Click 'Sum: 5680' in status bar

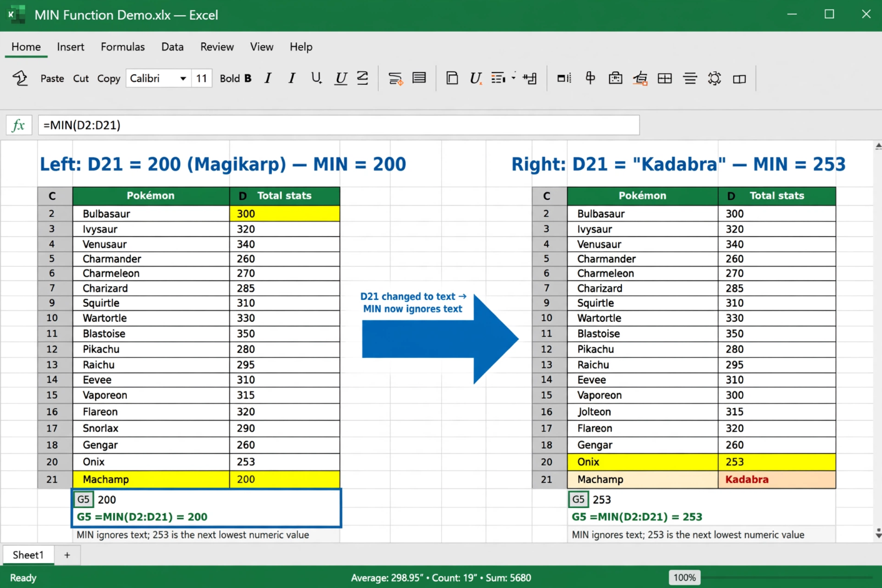[x=508, y=578]
